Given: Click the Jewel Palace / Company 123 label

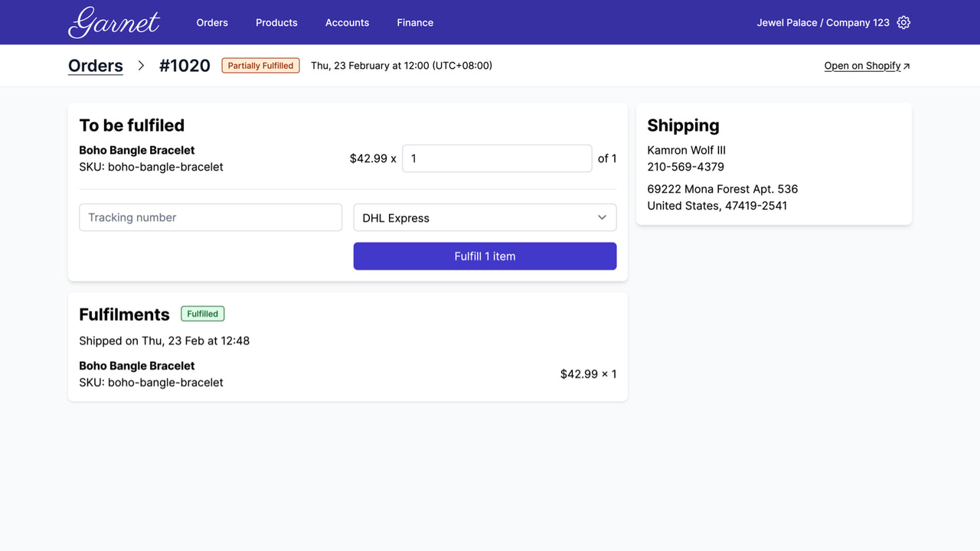Looking at the screenshot, I should click(x=823, y=22).
